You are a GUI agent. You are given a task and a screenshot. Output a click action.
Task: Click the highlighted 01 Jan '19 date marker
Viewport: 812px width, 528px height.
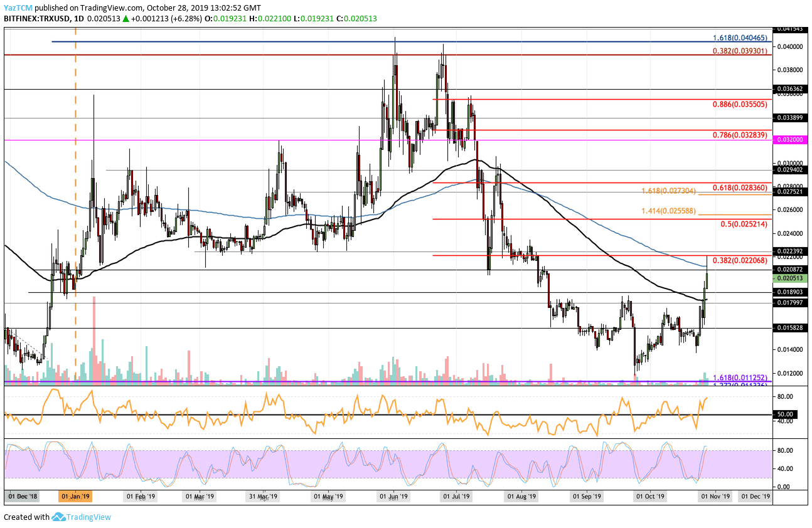tap(75, 496)
